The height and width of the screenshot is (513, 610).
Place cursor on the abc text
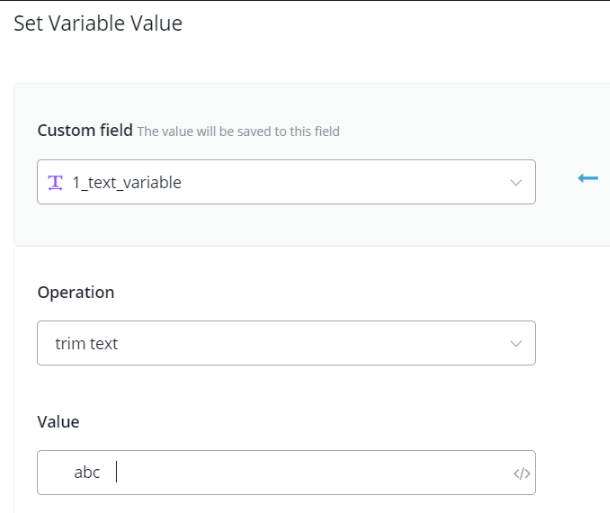pos(87,472)
